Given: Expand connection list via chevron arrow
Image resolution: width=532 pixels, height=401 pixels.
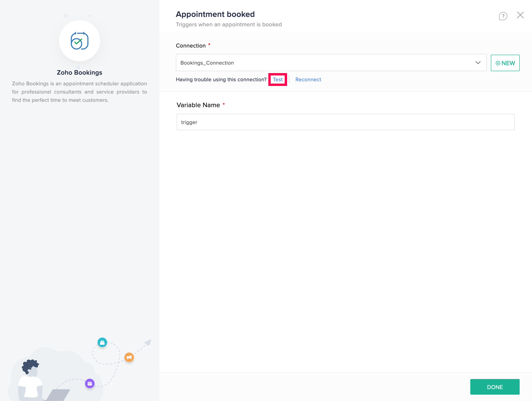Looking at the screenshot, I should [x=478, y=63].
